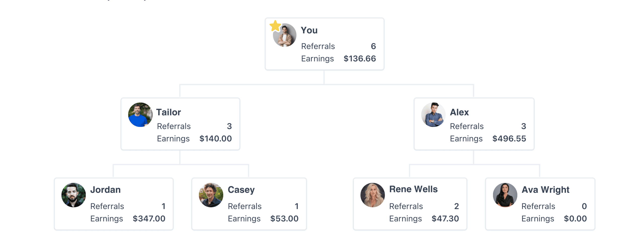
Task: Select Rene Wells' avatar
Action: point(372,195)
